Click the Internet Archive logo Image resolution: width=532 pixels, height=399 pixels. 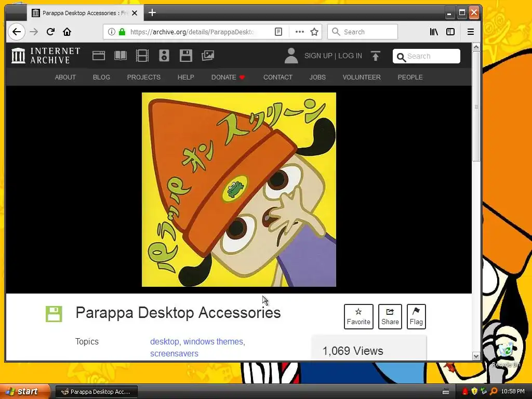[46, 56]
